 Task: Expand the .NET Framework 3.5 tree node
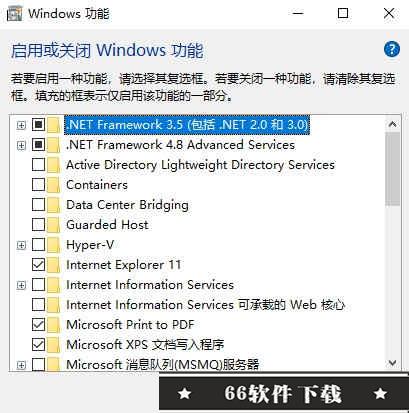pos(21,125)
